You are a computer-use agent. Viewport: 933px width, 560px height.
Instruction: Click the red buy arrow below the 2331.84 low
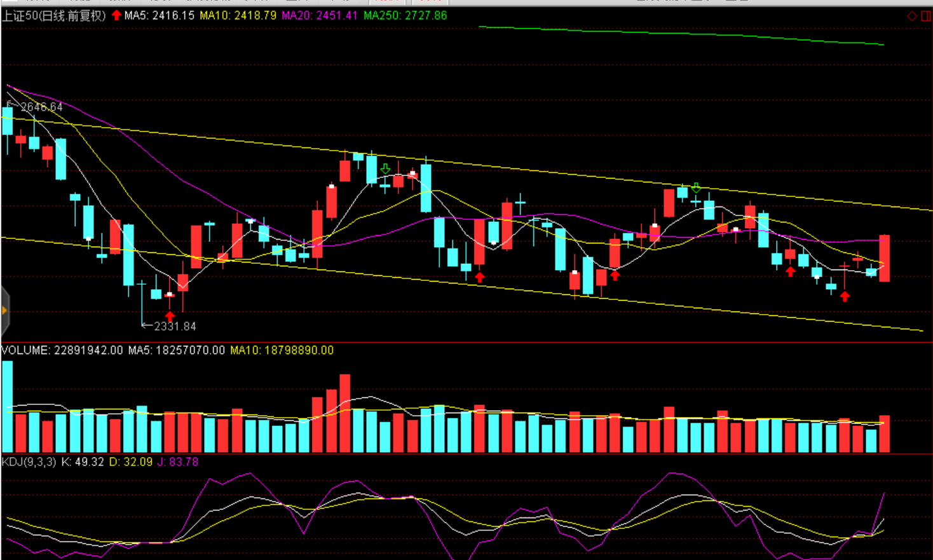pos(170,316)
